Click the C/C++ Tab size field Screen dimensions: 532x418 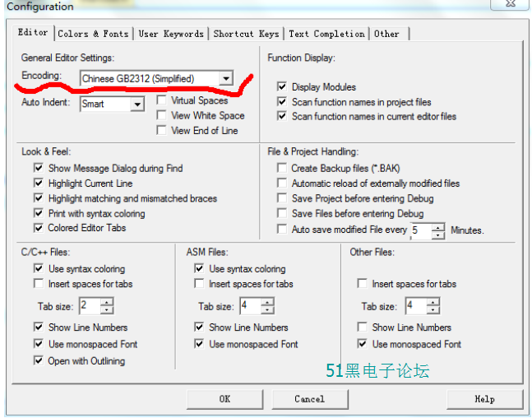tap(90, 306)
